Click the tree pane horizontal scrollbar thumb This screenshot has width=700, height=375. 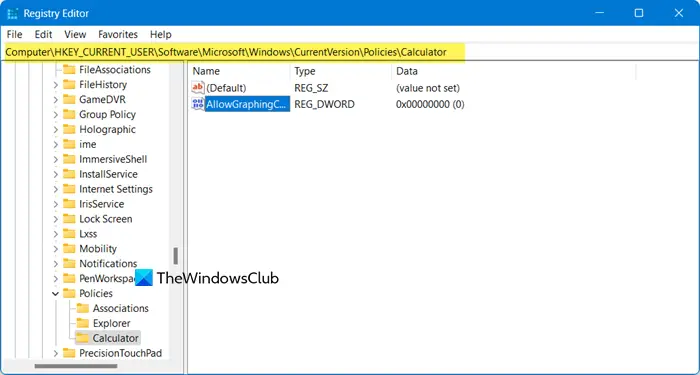coord(76,367)
